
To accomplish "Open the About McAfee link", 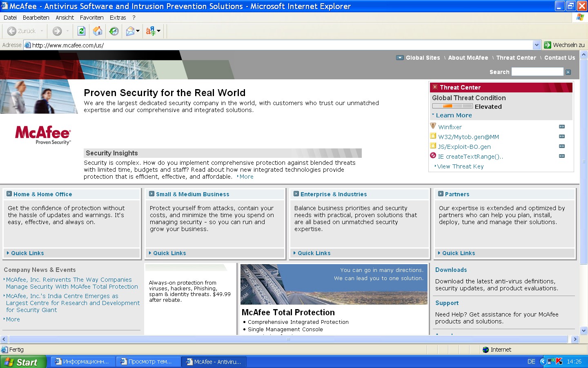I will click(x=468, y=58).
